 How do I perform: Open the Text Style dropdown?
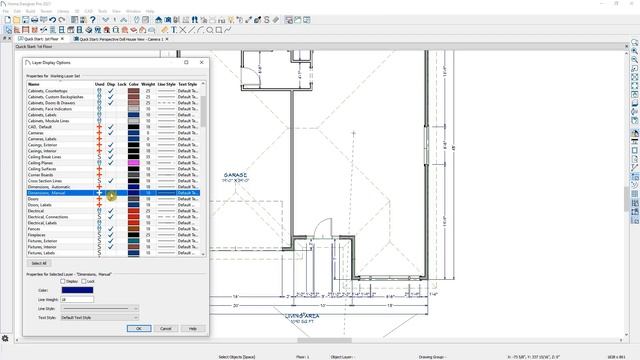pyautogui.click(x=100, y=318)
